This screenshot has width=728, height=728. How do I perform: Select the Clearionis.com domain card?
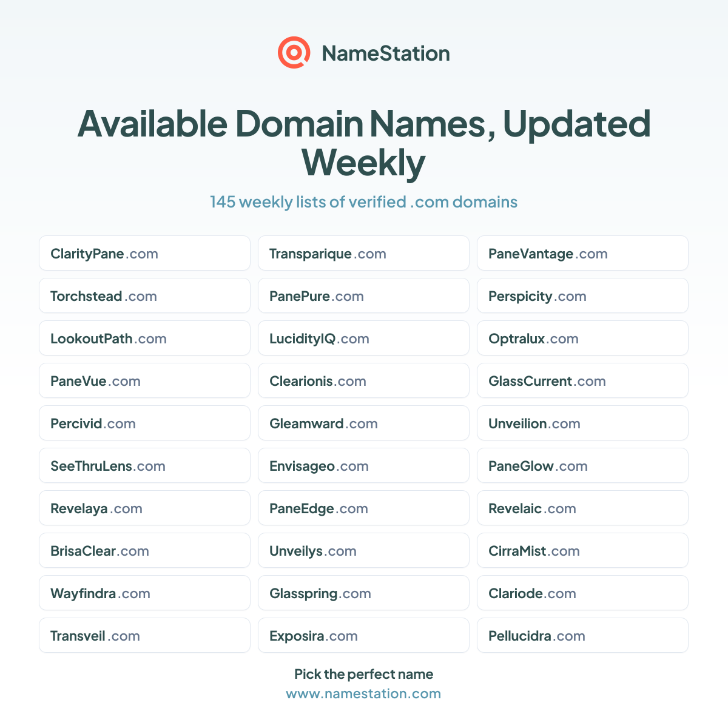coord(363,380)
